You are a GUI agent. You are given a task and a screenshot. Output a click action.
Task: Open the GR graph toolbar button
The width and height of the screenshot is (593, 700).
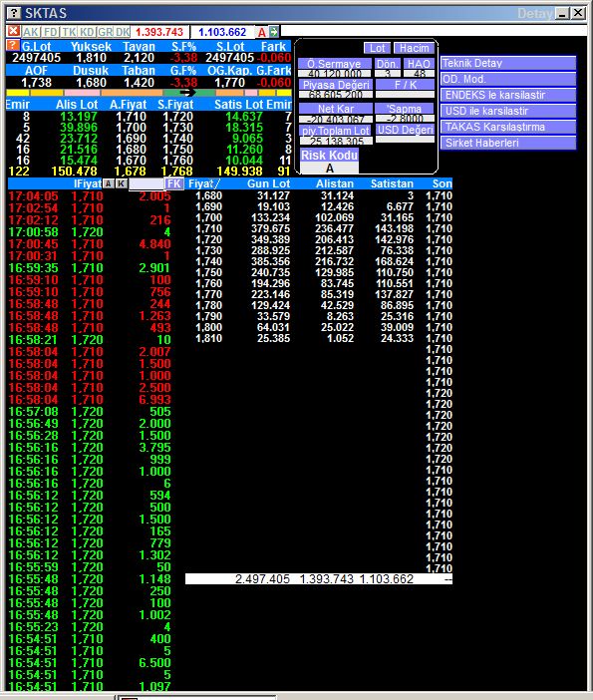pyautogui.click(x=105, y=32)
